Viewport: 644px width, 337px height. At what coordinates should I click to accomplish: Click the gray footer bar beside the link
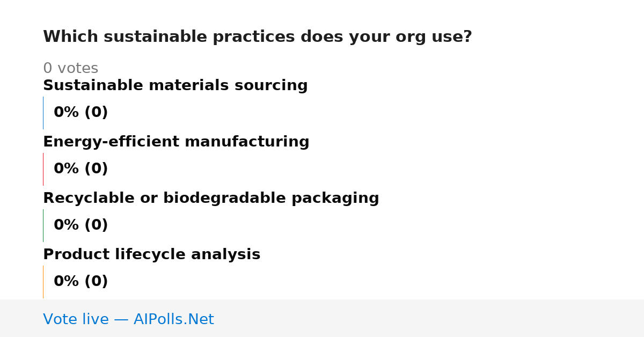click(x=429, y=318)
